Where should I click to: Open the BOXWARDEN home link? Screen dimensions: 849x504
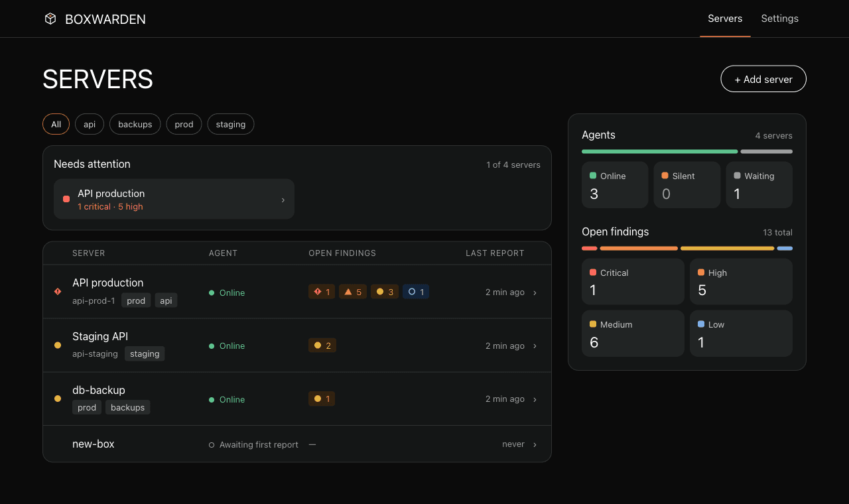click(x=95, y=19)
